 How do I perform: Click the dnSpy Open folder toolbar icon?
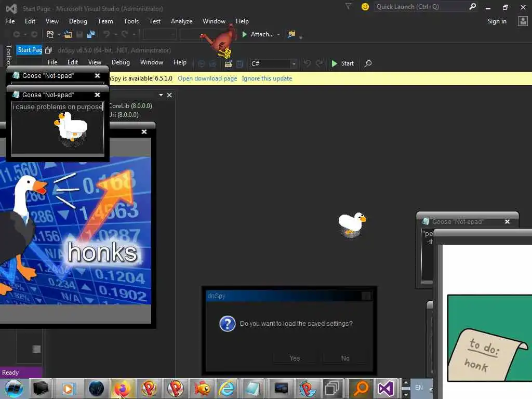tap(229, 64)
